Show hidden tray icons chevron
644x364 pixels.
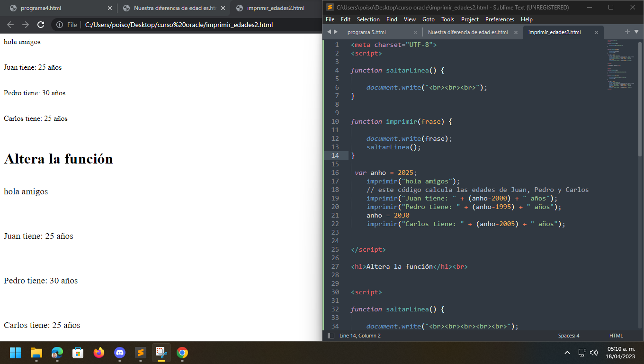(x=567, y=353)
